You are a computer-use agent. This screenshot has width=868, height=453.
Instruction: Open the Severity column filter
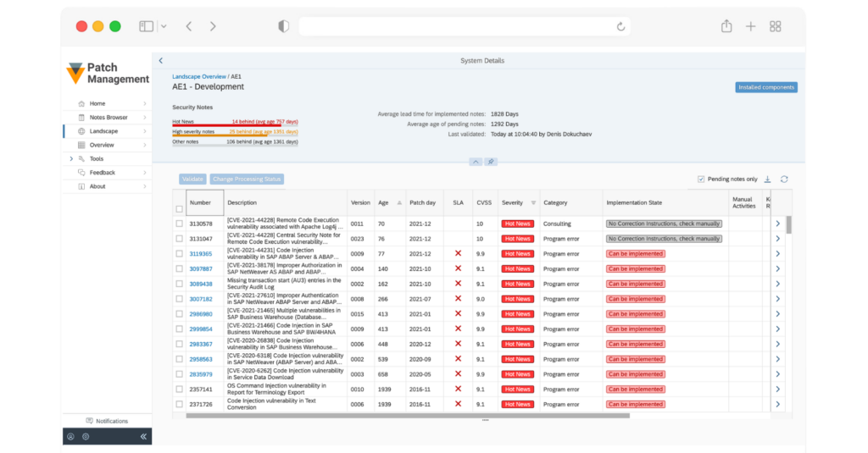point(533,203)
